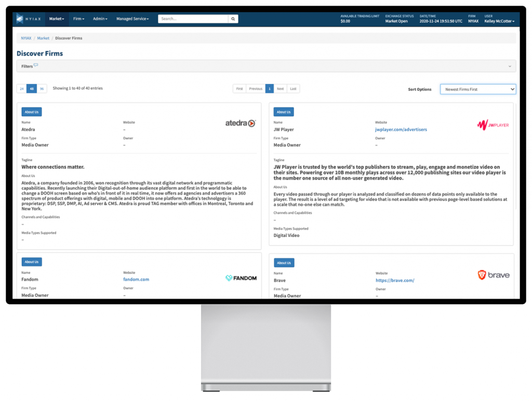Open the Firm menu
This screenshot has width=532, height=401.
tap(79, 19)
